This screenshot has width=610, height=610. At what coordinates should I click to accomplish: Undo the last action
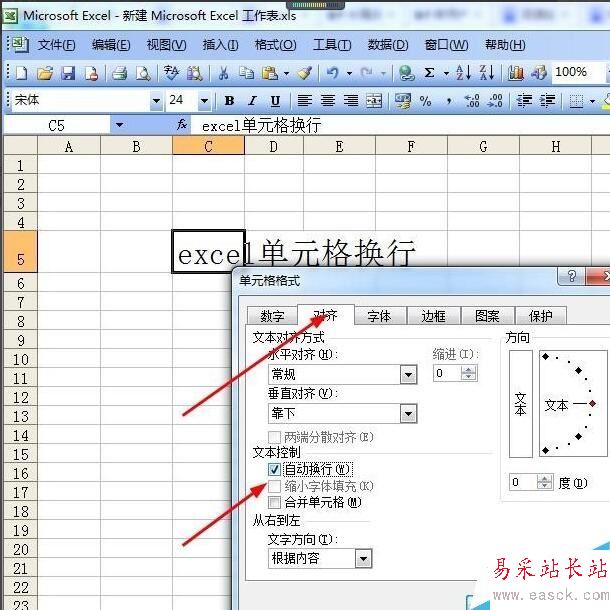(x=333, y=73)
